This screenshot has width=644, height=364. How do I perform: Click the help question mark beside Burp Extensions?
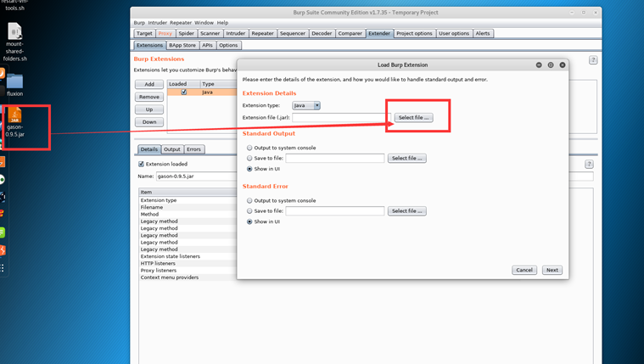[x=592, y=60]
